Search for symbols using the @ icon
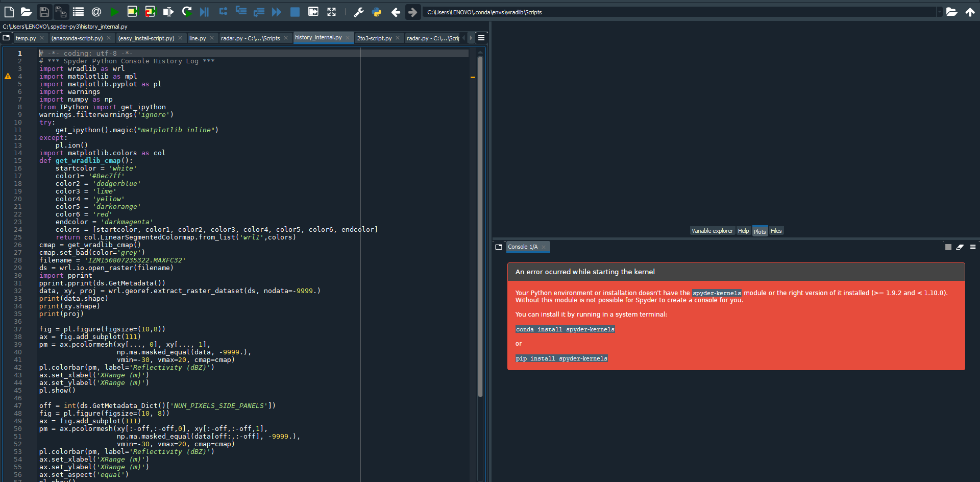The width and height of the screenshot is (980, 482). click(96, 12)
